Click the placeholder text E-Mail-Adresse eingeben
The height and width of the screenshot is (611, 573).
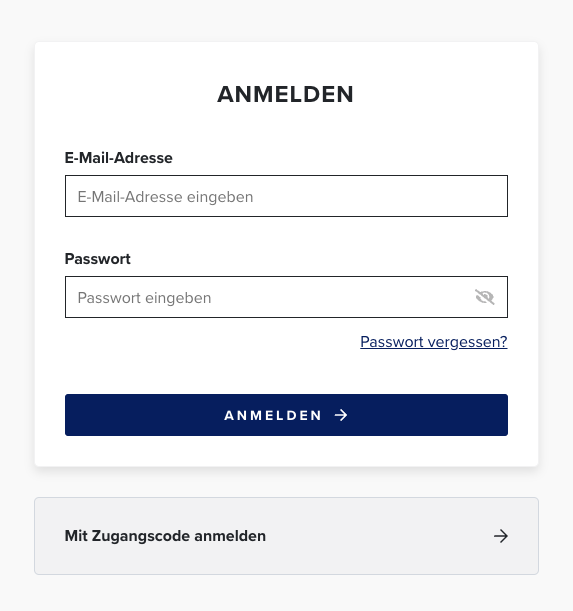click(165, 197)
